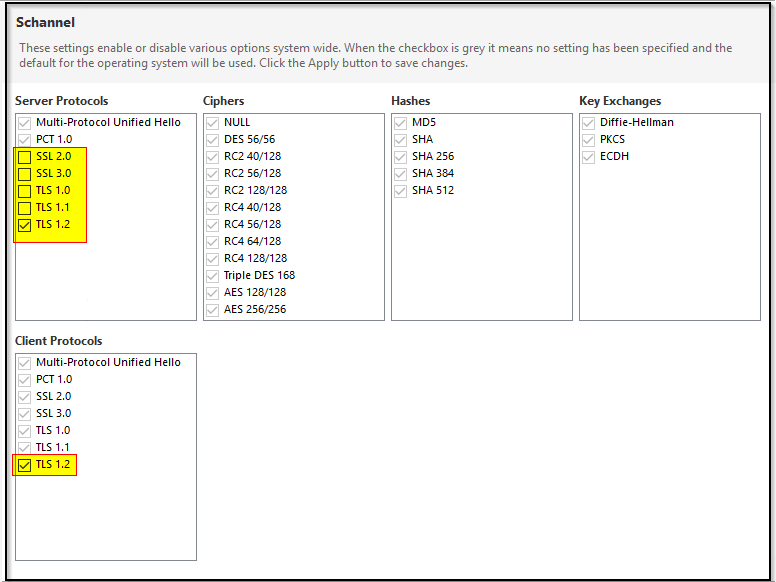The image size is (776, 582).
Task: Toggle the DES 56/56 cipher checkbox
Action: coord(212,140)
